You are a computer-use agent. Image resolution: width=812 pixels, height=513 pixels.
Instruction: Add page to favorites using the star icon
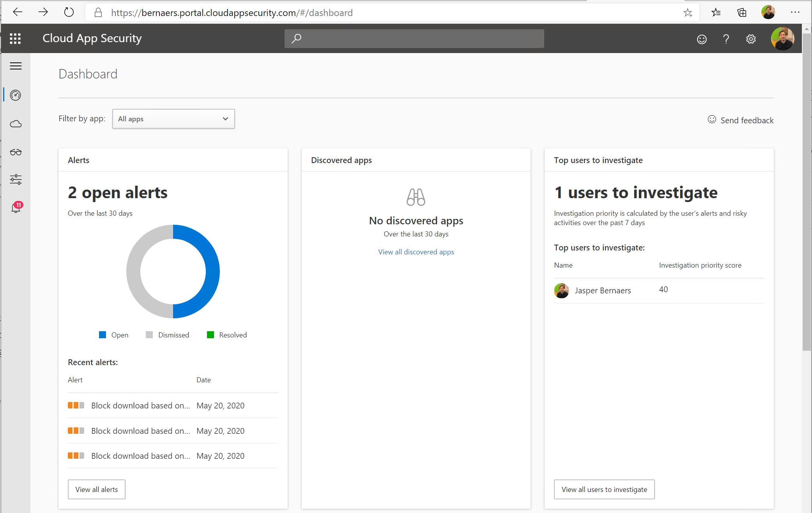click(x=688, y=12)
